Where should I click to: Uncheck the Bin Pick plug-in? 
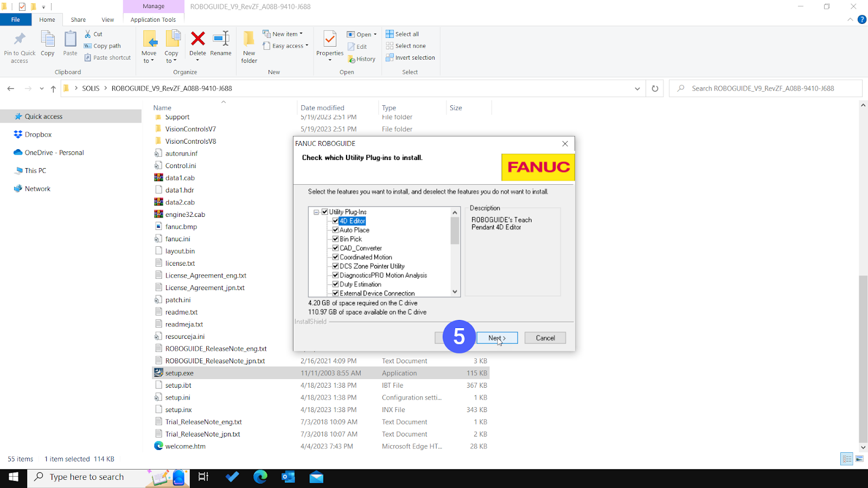coord(336,239)
